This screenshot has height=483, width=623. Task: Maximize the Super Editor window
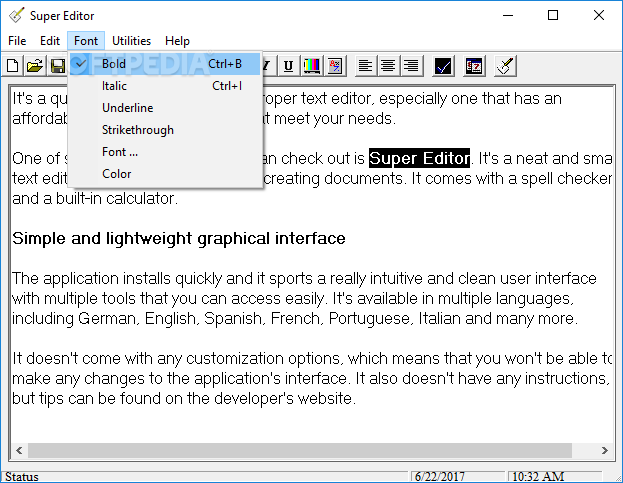pos(553,15)
